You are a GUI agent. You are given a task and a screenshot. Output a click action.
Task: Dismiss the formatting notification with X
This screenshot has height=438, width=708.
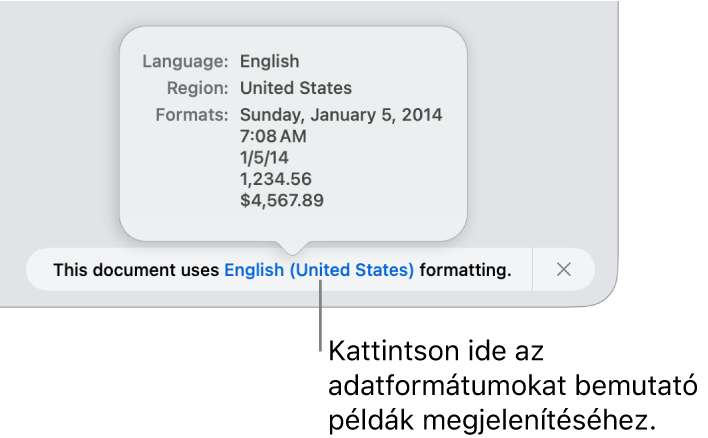564,270
